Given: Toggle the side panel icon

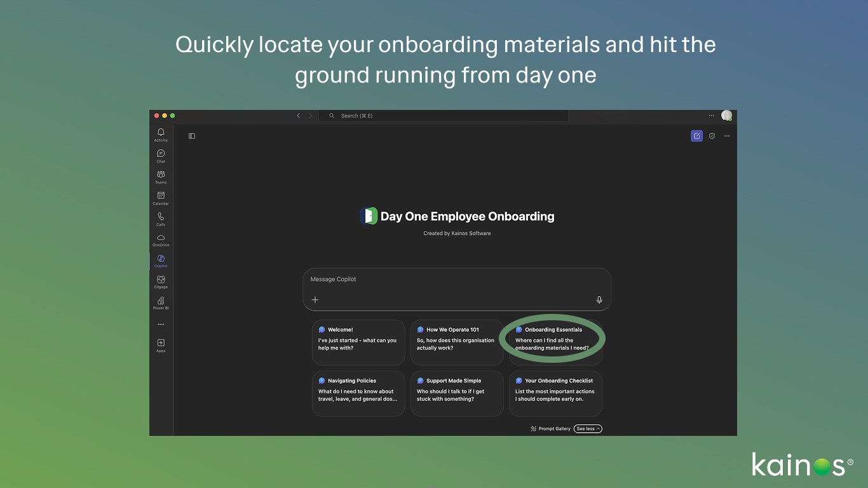Looking at the screenshot, I should pos(192,135).
